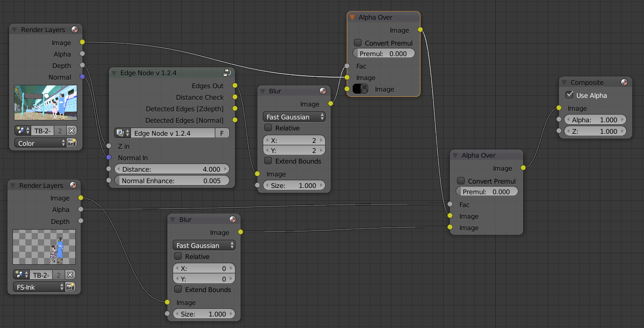Open the FS-Ink render layer dropdown

click(x=38, y=287)
